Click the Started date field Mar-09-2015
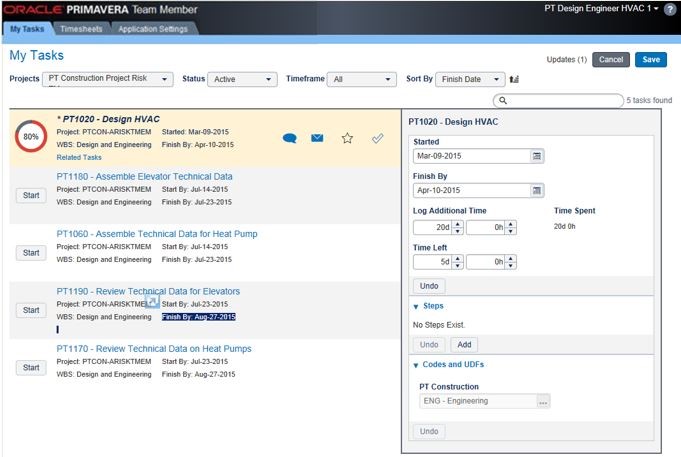 click(x=472, y=156)
